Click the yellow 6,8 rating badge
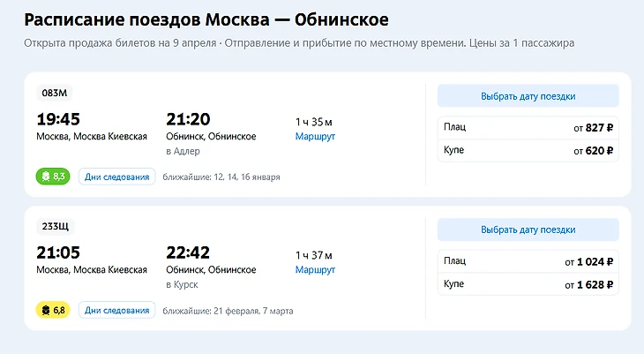The height and width of the screenshot is (354, 644). click(x=52, y=310)
